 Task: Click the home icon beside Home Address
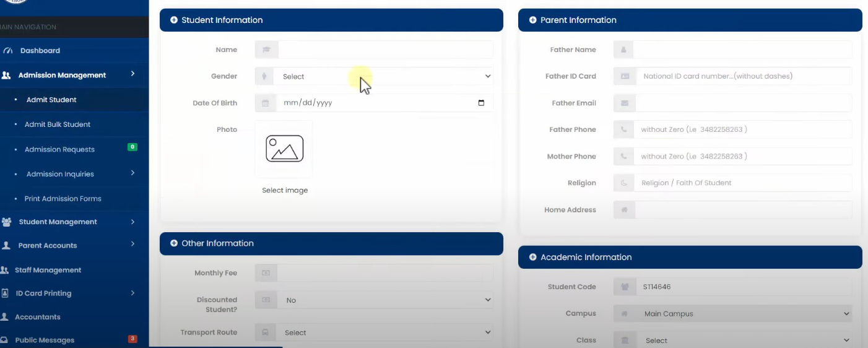[x=625, y=210]
